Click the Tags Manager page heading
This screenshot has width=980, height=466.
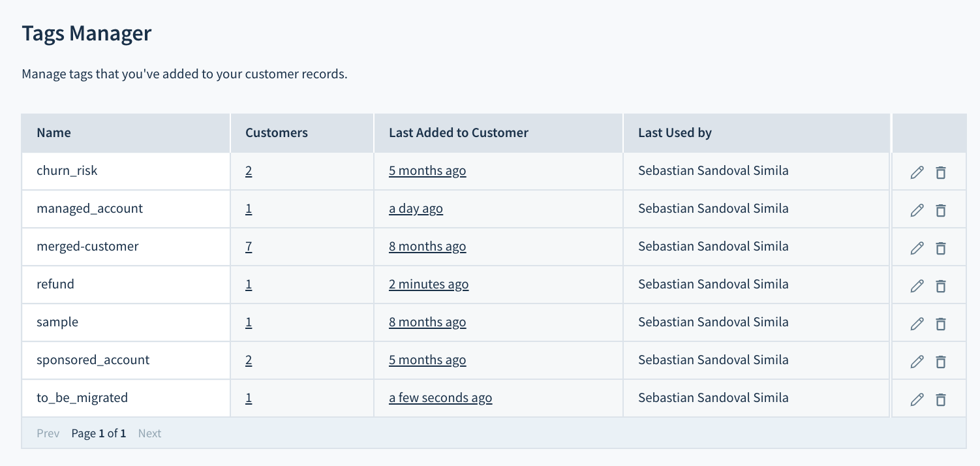coord(87,34)
